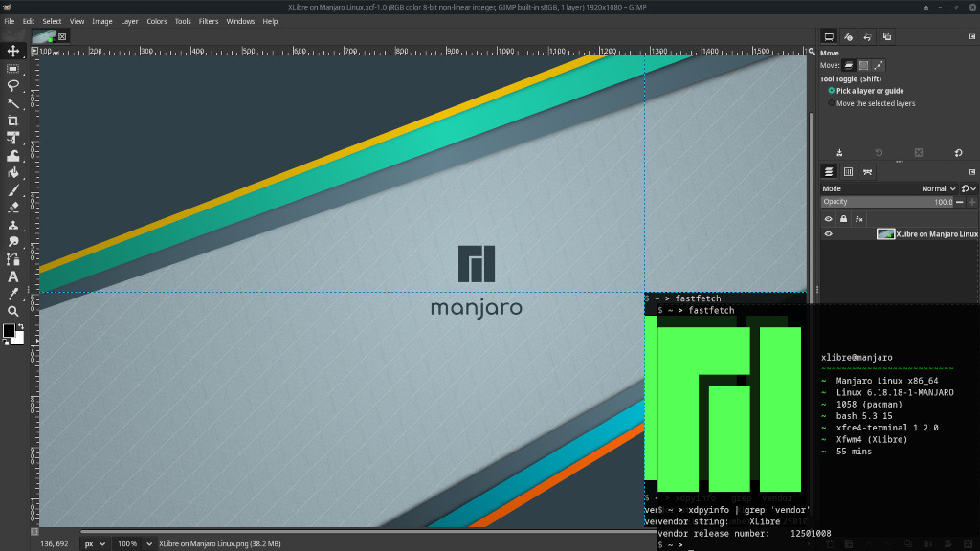Screen dimensions: 980x551
Task: Select the Unified Transform tool
Action: [x=13, y=138]
